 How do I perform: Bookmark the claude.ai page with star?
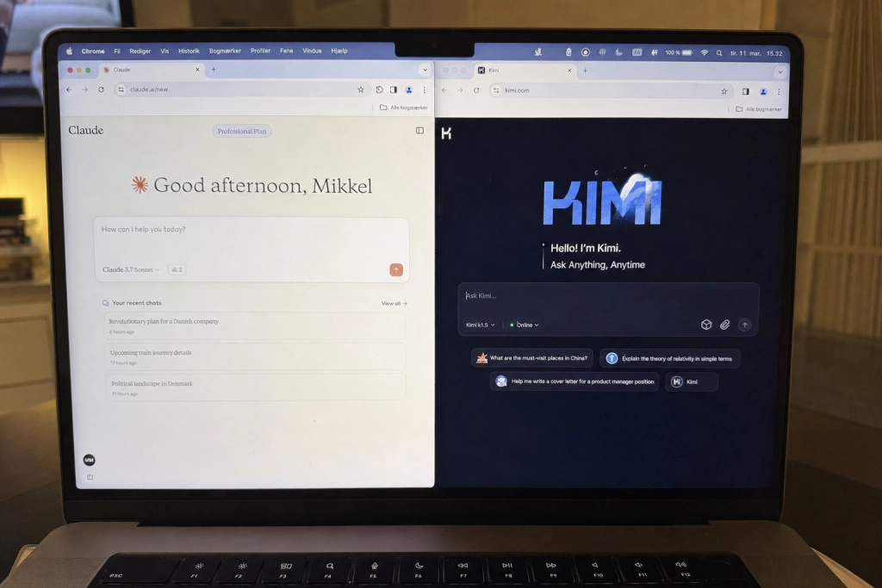(x=361, y=90)
